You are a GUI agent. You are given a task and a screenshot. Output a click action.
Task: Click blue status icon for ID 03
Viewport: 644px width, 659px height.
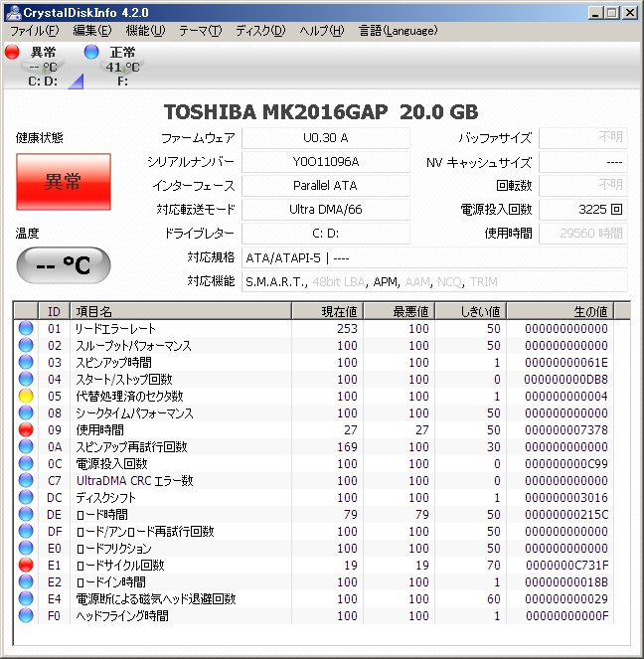point(26,362)
